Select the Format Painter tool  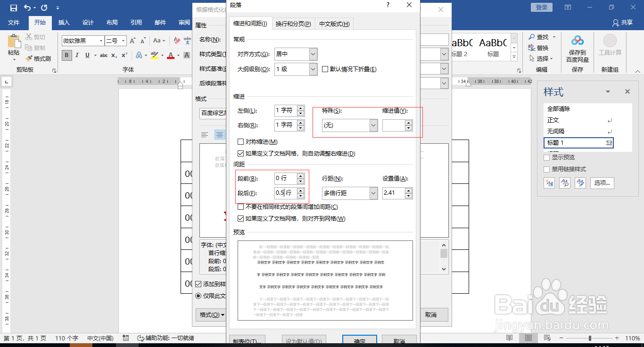(38, 58)
